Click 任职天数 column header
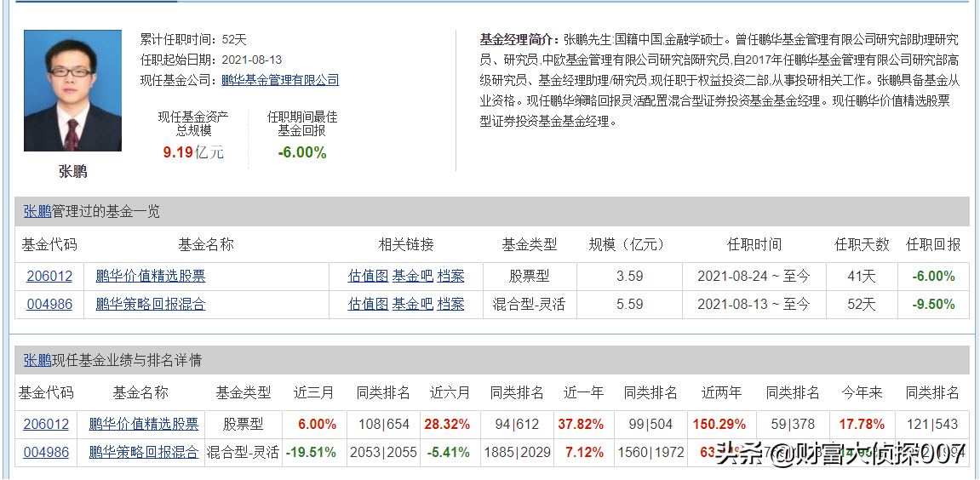This screenshot has height=480, width=980. click(x=862, y=244)
